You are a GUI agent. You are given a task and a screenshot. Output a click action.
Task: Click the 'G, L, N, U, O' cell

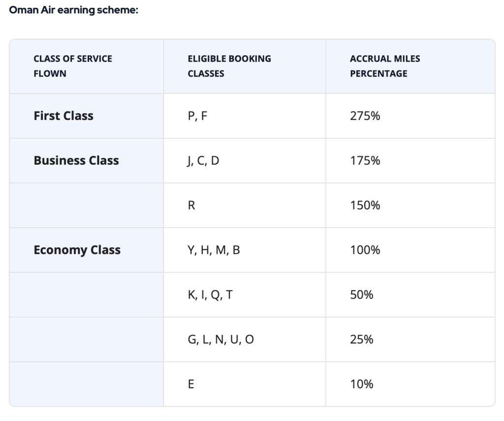click(x=220, y=339)
